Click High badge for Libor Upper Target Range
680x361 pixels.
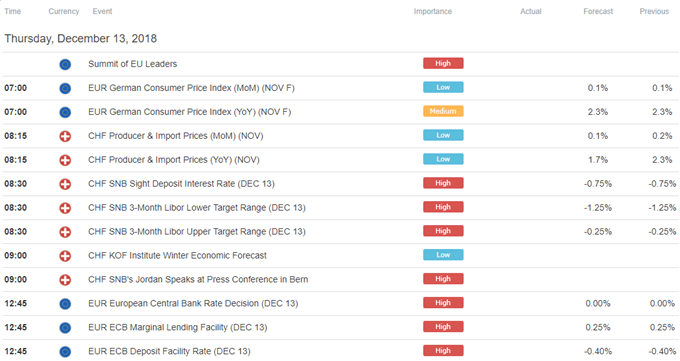coord(443,231)
